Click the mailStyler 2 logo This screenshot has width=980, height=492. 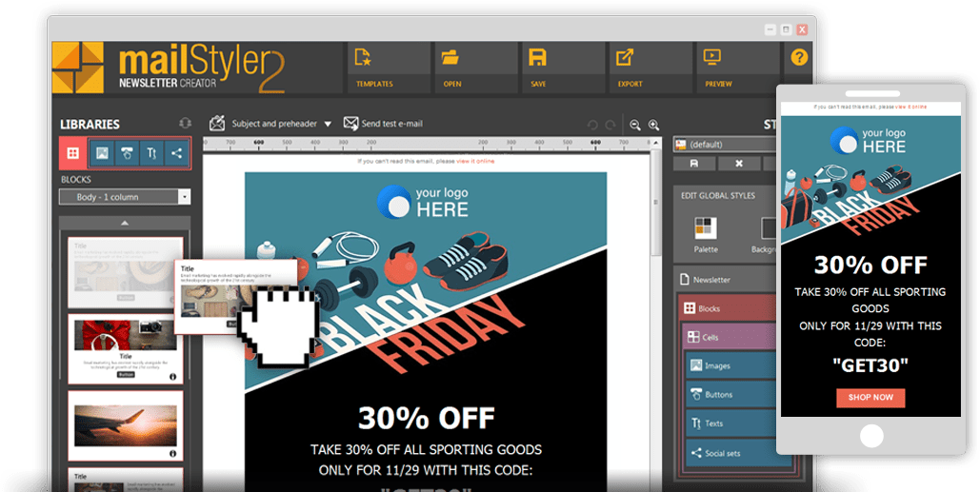click(x=169, y=68)
